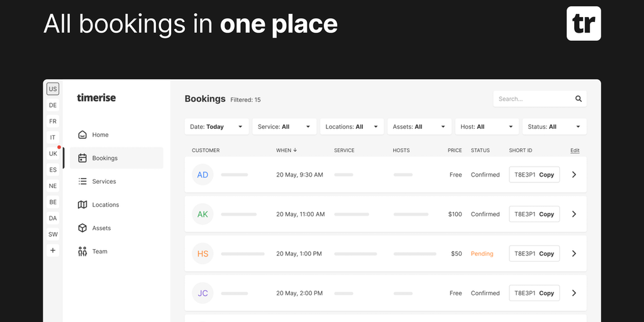Viewport: 644px width, 322px height.
Task: Click the Home icon in sidebar
Action: click(82, 135)
